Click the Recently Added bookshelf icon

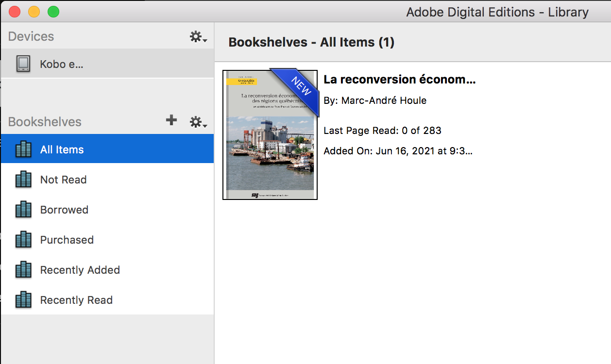coord(23,270)
